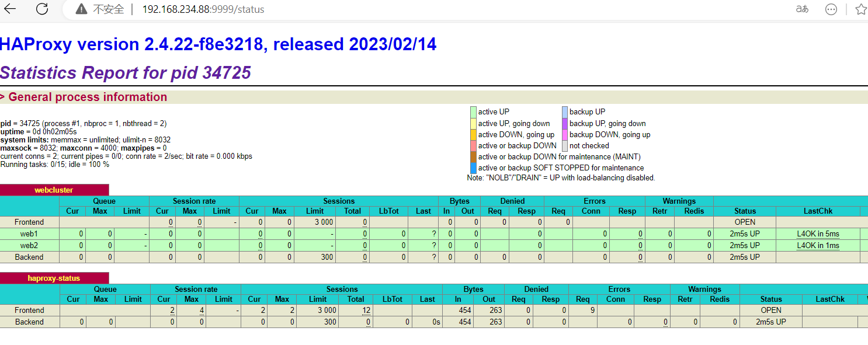Click Frontend row label in haproxy-status table

point(29,310)
